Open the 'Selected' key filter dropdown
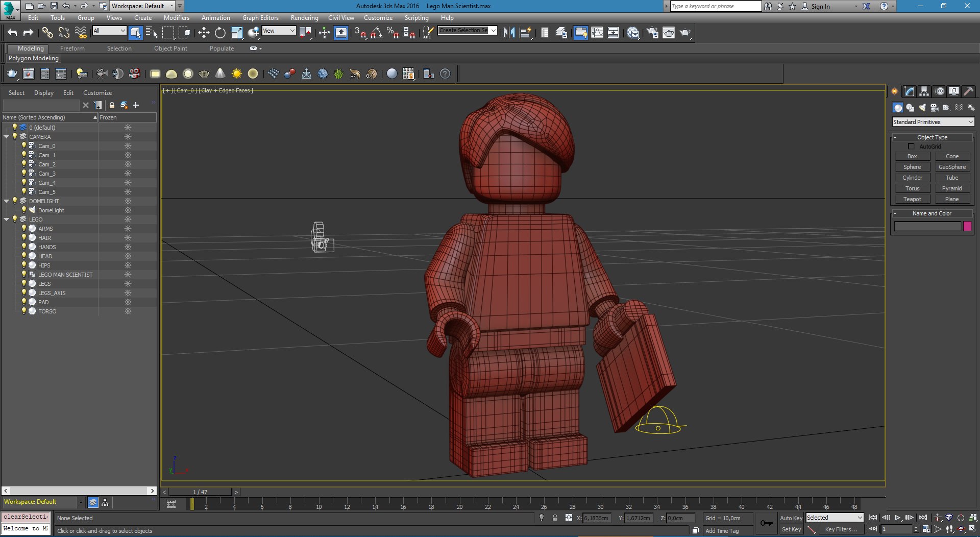 click(x=835, y=518)
